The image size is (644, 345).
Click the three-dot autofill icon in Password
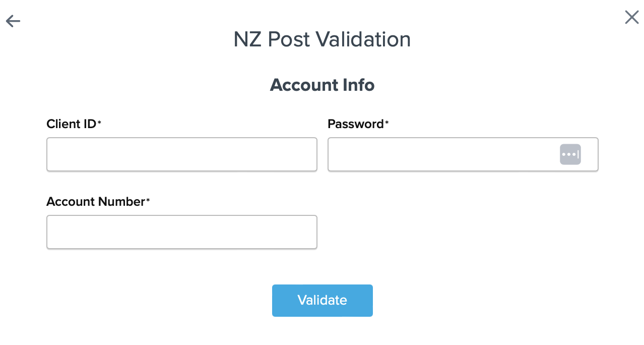[570, 154]
